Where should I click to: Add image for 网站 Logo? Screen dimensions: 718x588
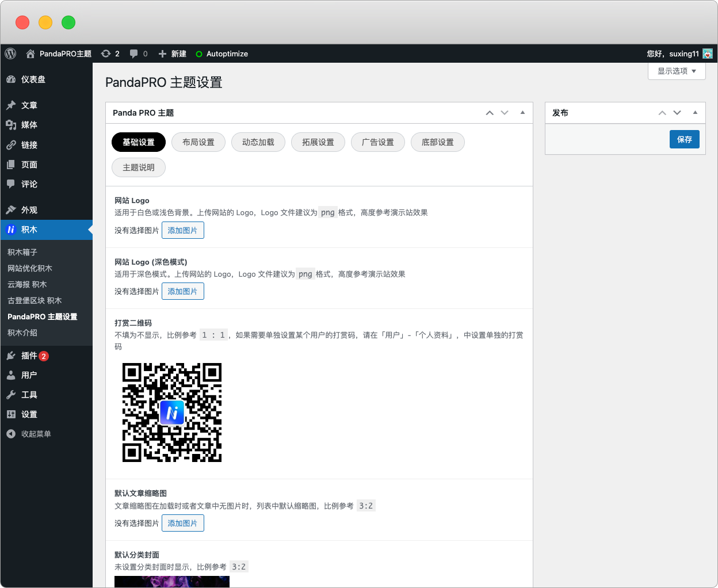point(183,230)
